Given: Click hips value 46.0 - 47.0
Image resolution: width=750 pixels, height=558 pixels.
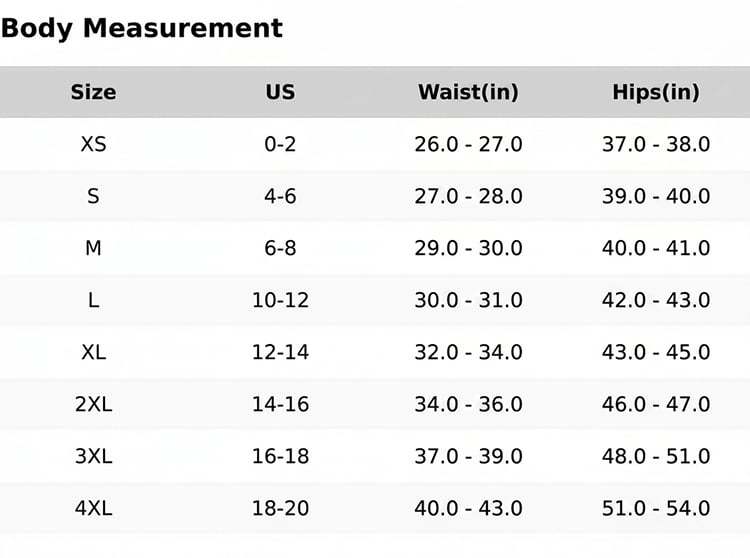Looking at the screenshot, I should coord(656,405).
